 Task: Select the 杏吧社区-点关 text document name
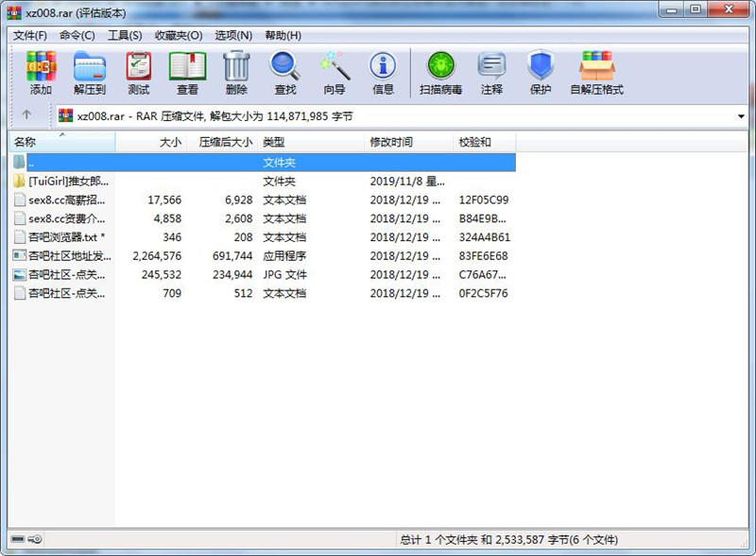(x=66, y=293)
